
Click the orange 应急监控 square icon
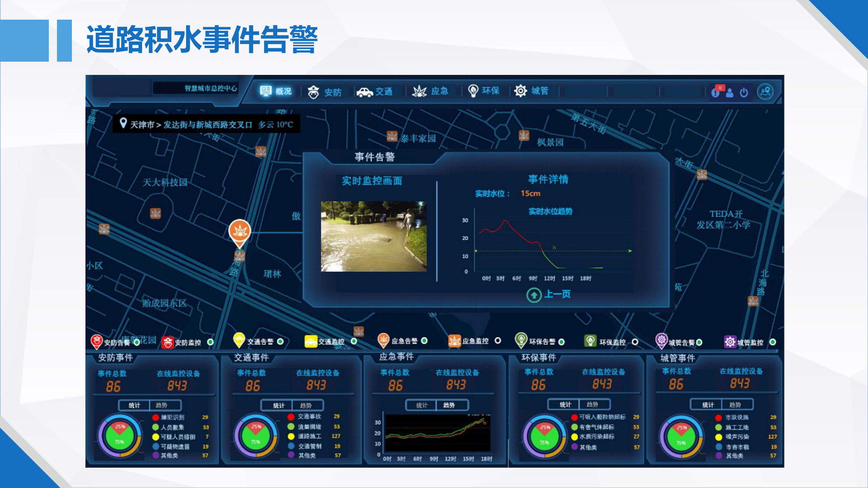click(x=454, y=341)
